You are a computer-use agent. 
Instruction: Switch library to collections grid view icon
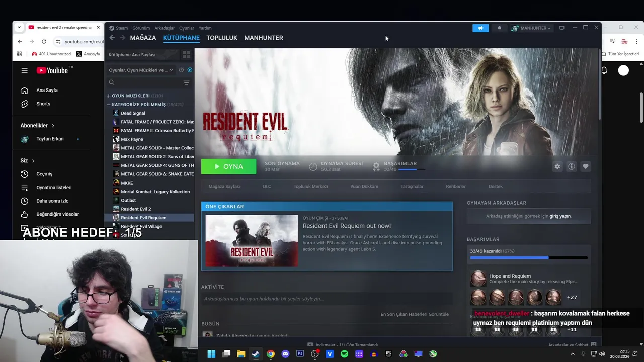coord(186,54)
